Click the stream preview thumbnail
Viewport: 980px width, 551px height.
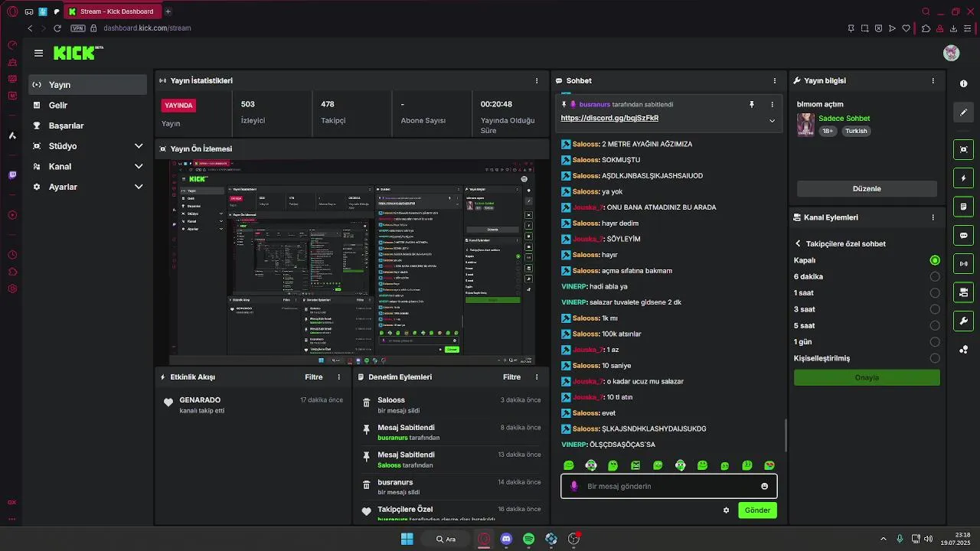coord(352,262)
